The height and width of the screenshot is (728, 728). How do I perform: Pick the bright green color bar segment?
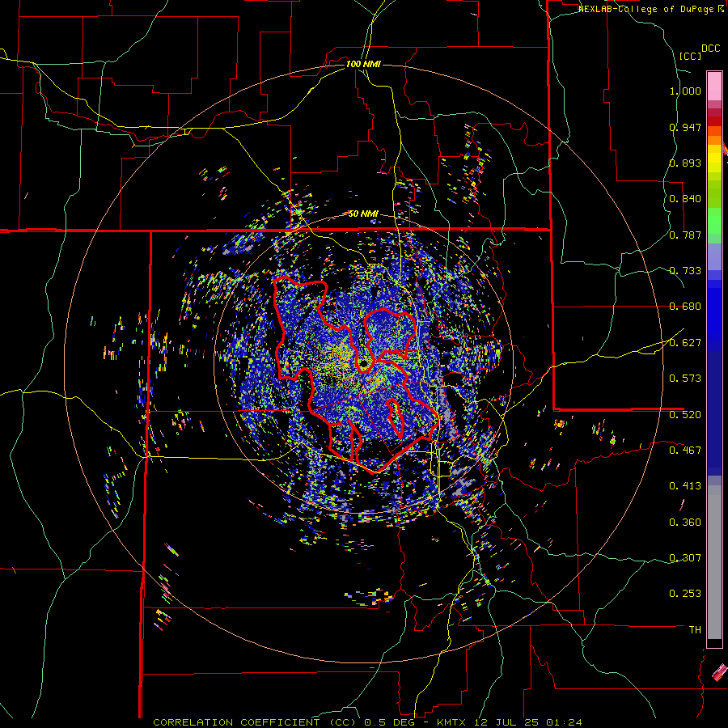click(x=714, y=221)
